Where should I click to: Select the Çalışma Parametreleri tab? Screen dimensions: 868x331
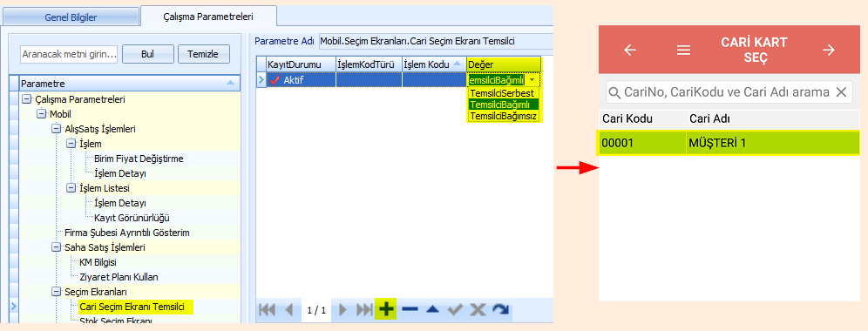click(x=208, y=17)
